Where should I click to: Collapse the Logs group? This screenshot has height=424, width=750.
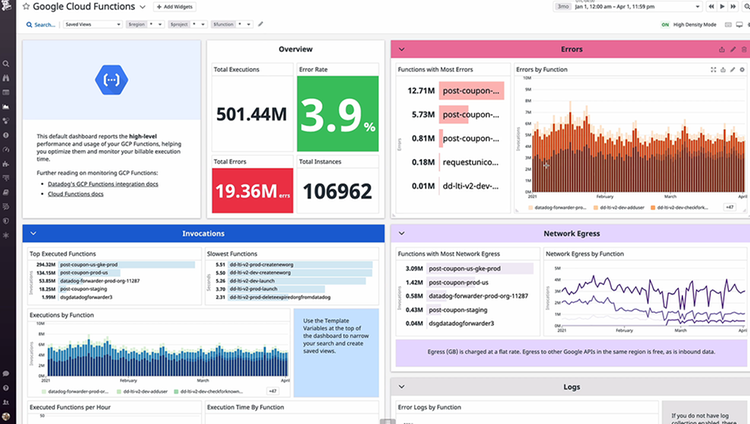[x=402, y=387]
